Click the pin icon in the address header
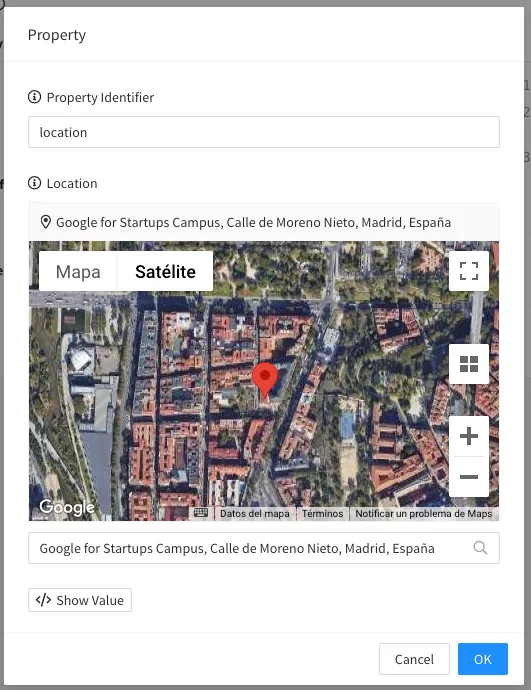Viewport: 531px width, 690px height. pos(46,222)
